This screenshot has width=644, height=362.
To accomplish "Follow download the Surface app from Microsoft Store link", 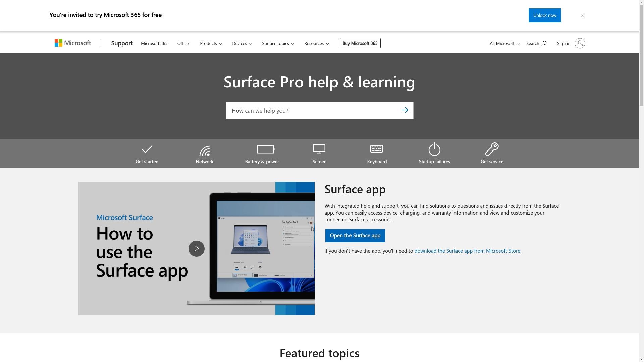I will 467,251.
